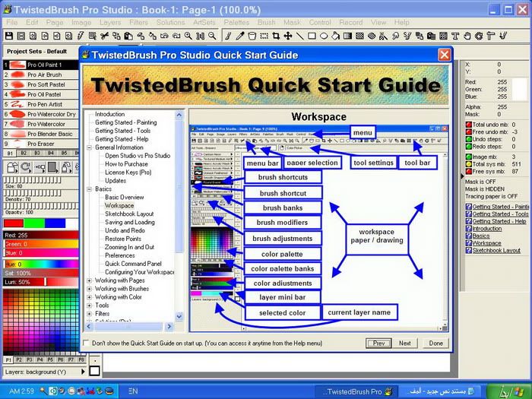532x399 pixels.
Task: Expand the Working with Brushes node
Action: tap(89, 289)
